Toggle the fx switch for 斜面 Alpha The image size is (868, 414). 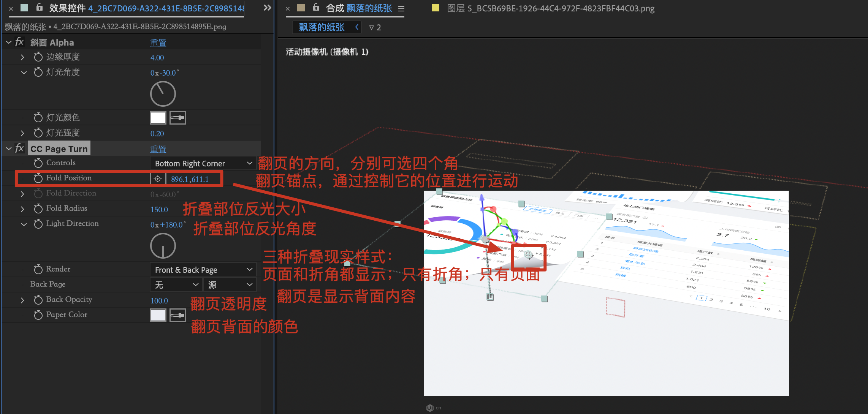(x=19, y=42)
